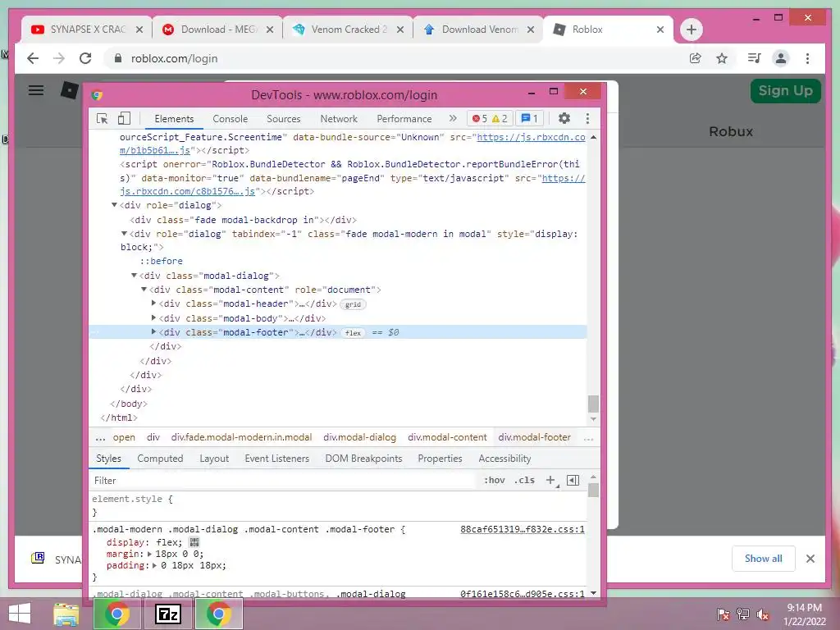Open the Sources panel tab
Screen dimensions: 840x630
[283, 119]
